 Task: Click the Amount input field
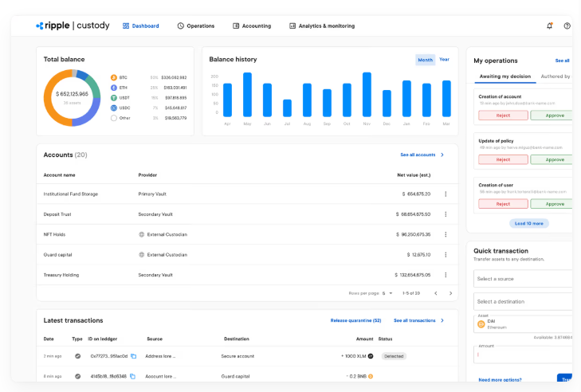523,355
